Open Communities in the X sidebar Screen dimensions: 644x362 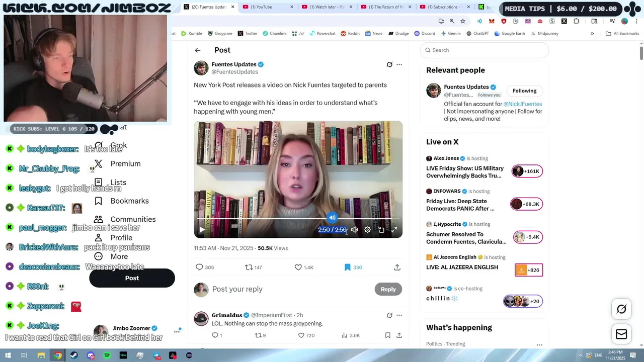(125, 220)
